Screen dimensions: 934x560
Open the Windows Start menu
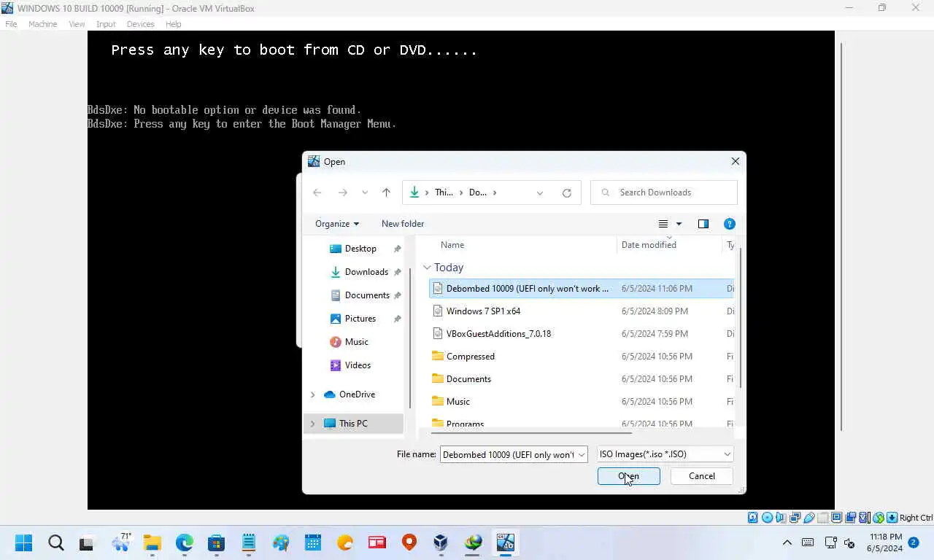(x=23, y=542)
